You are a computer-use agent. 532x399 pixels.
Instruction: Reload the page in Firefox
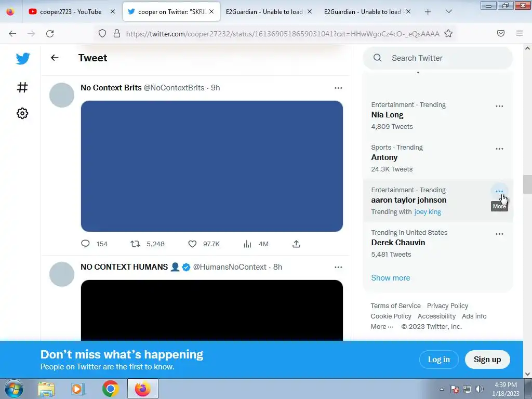pos(50,33)
